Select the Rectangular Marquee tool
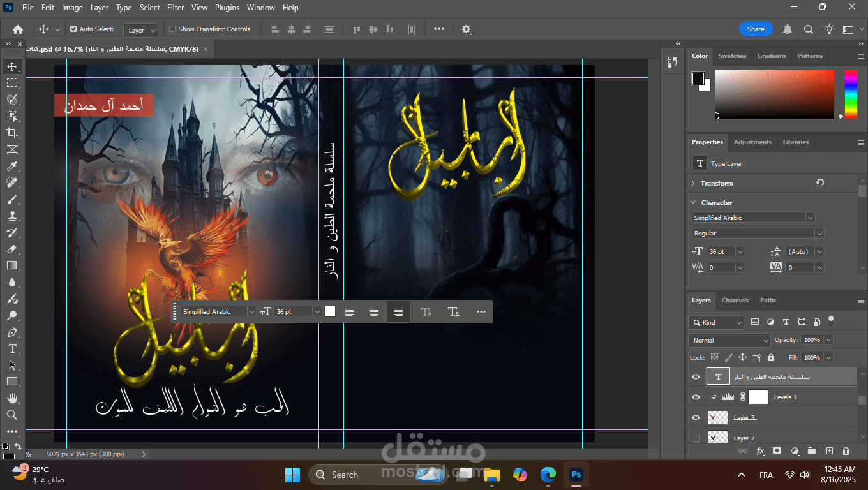 pos(12,83)
